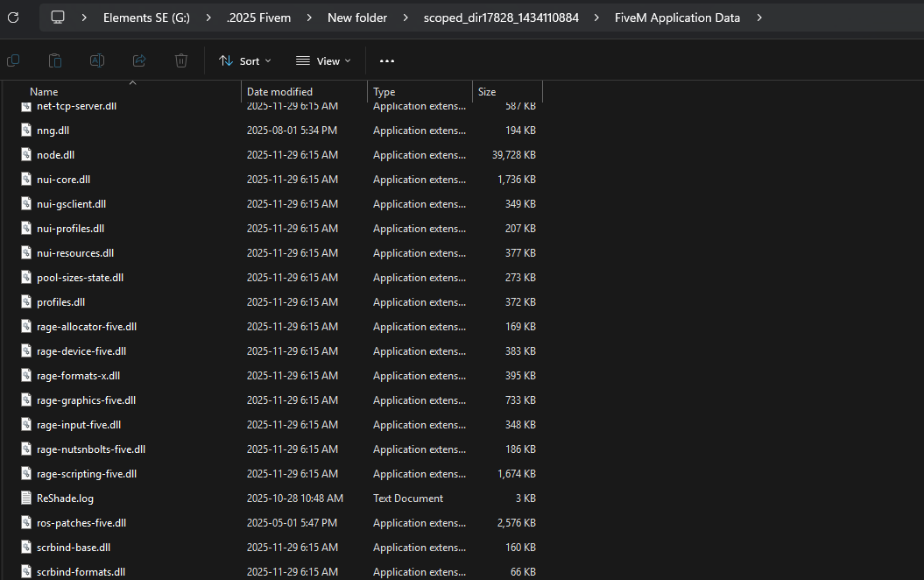Click the This PC monitor icon in the address bar
The width and height of the screenshot is (924, 580).
(x=58, y=18)
